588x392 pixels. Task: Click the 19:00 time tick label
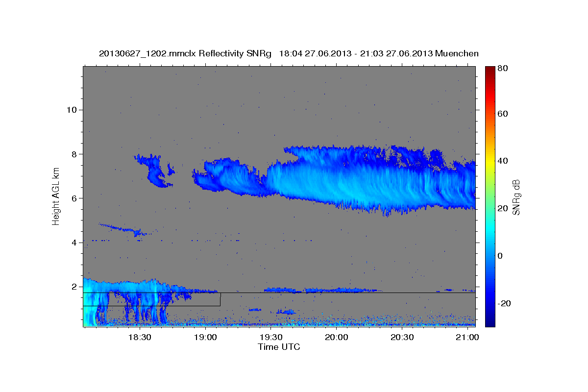click(205, 338)
